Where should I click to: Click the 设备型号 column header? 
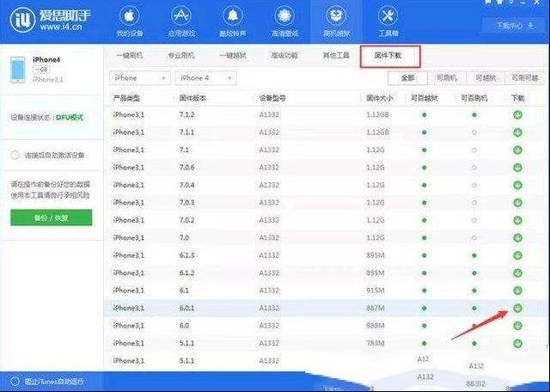tap(272, 98)
